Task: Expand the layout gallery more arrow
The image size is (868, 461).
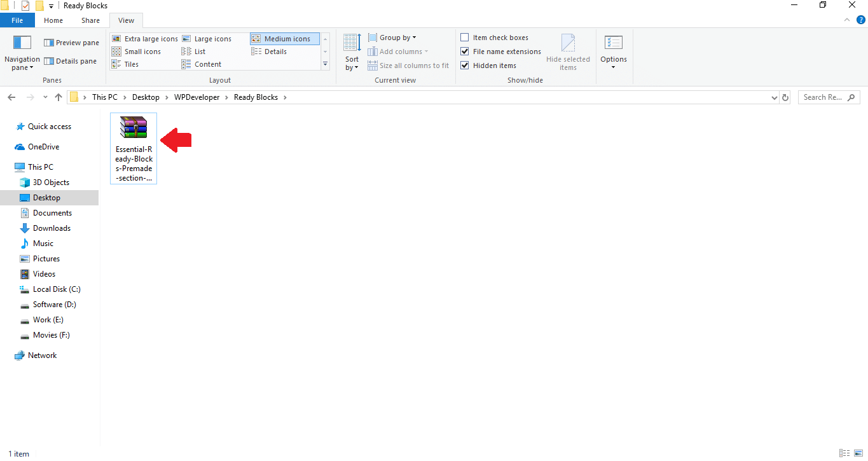Action: (326, 64)
